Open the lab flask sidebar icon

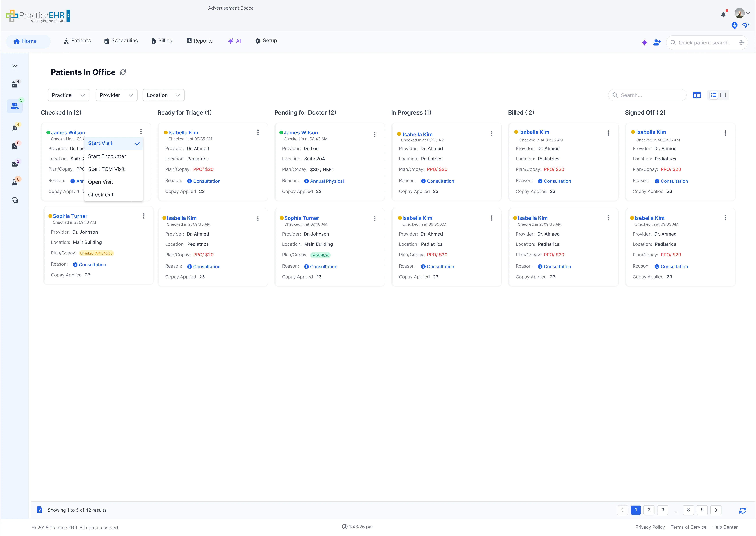pyautogui.click(x=15, y=182)
